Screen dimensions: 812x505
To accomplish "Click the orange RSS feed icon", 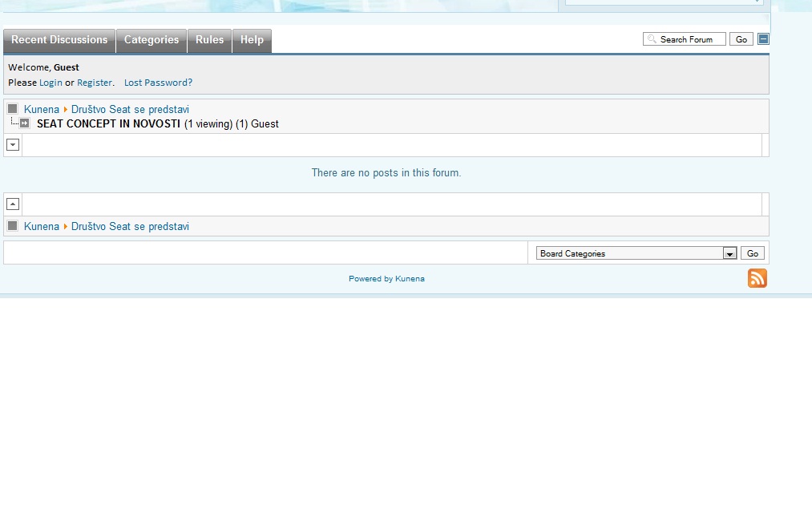I will [757, 278].
